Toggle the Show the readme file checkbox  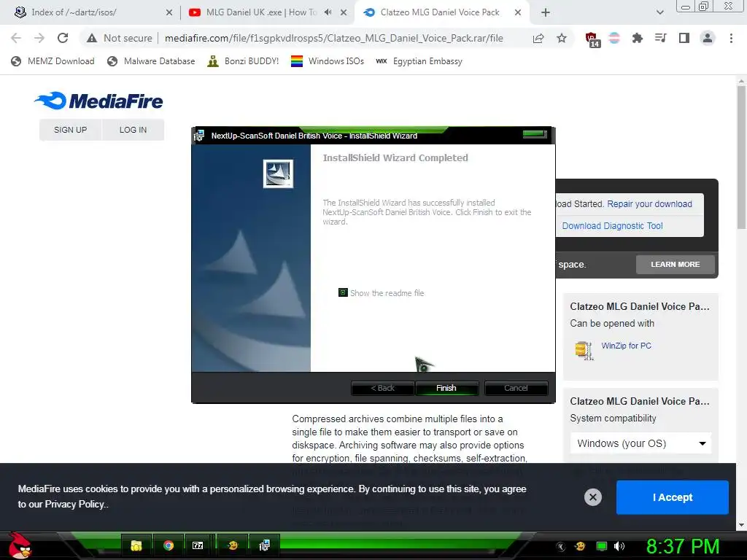pyautogui.click(x=343, y=292)
